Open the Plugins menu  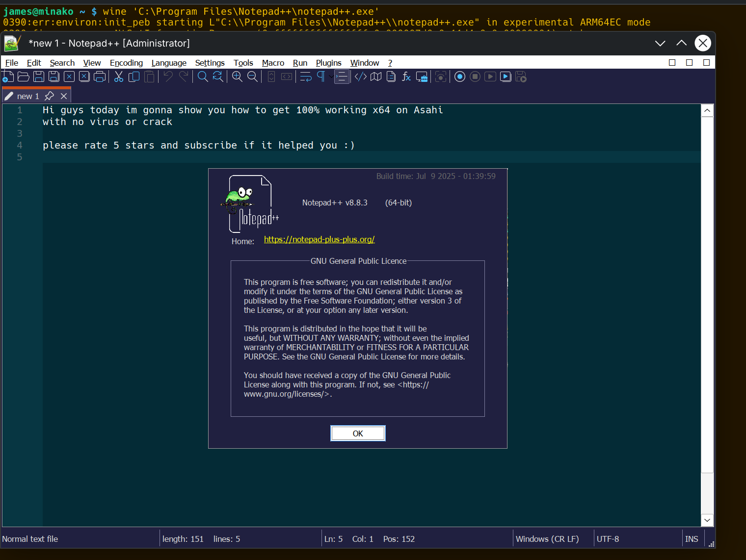pyautogui.click(x=329, y=63)
